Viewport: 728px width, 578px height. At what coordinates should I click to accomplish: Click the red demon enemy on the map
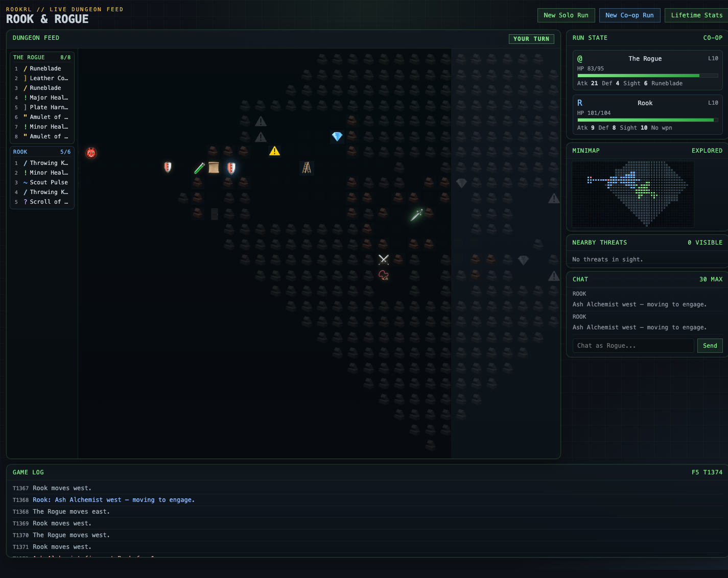click(x=91, y=152)
